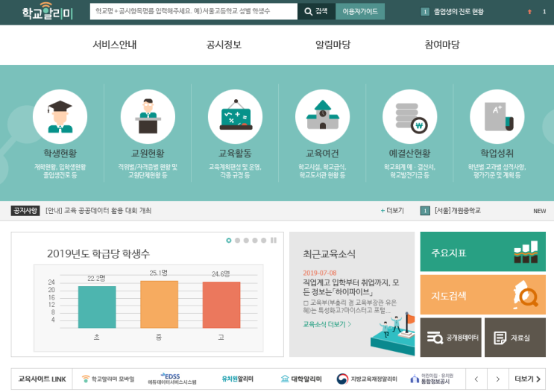Click the news date 2019-07-08

(319, 273)
